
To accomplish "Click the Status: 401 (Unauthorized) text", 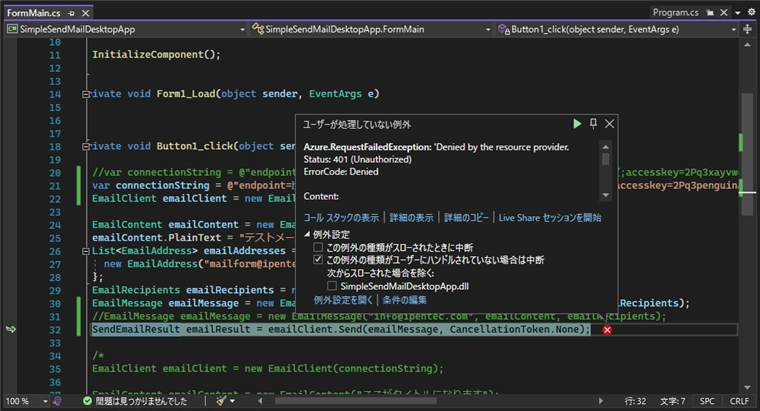I will [357, 159].
